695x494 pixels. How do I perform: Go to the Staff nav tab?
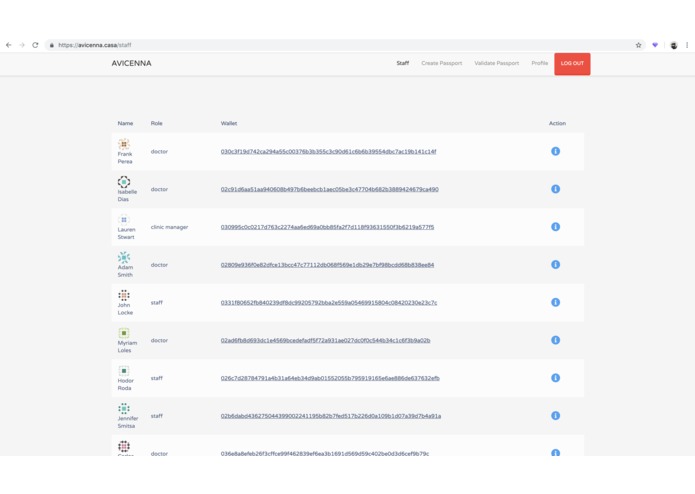tap(402, 63)
